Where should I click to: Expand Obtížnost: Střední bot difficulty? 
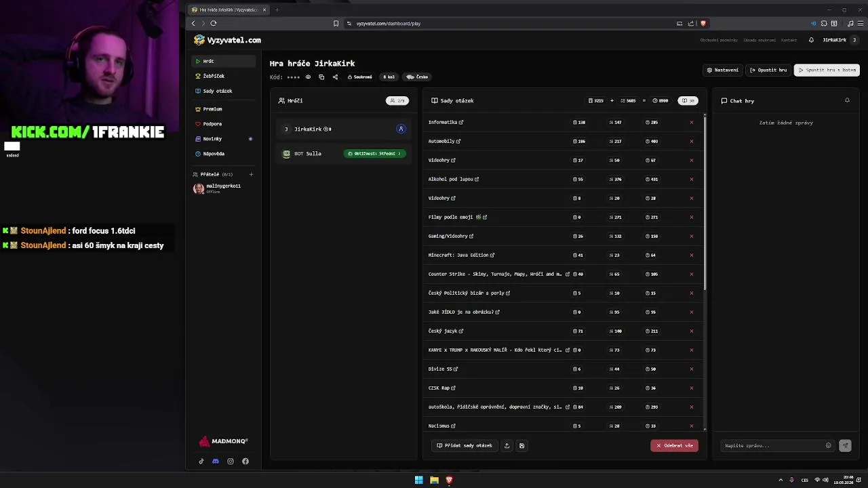coord(374,154)
